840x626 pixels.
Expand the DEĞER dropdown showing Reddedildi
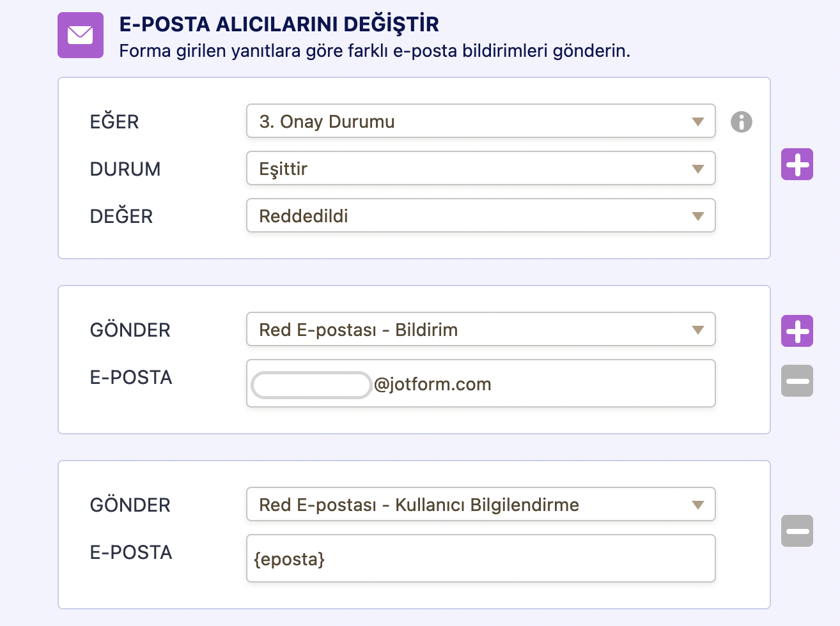[x=480, y=216]
